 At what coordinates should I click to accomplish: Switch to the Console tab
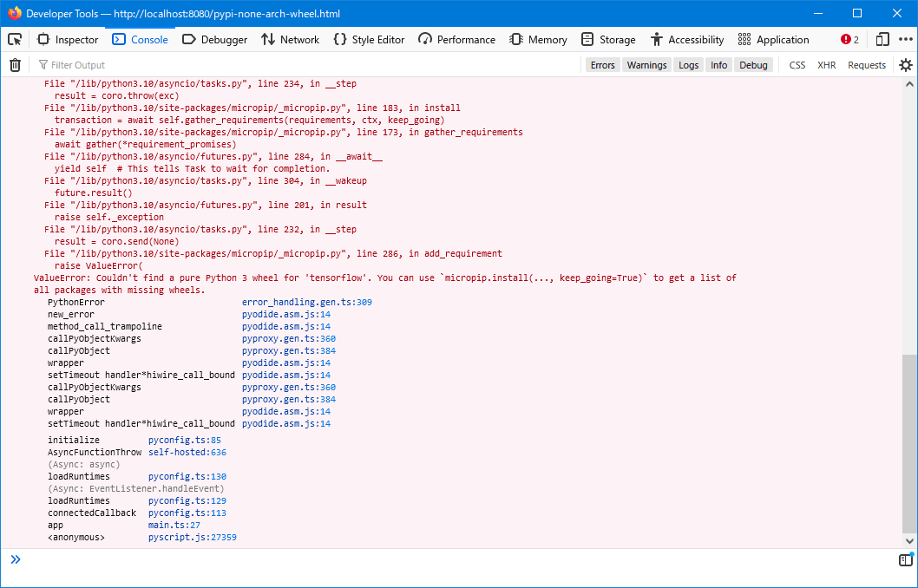pos(140,39)
